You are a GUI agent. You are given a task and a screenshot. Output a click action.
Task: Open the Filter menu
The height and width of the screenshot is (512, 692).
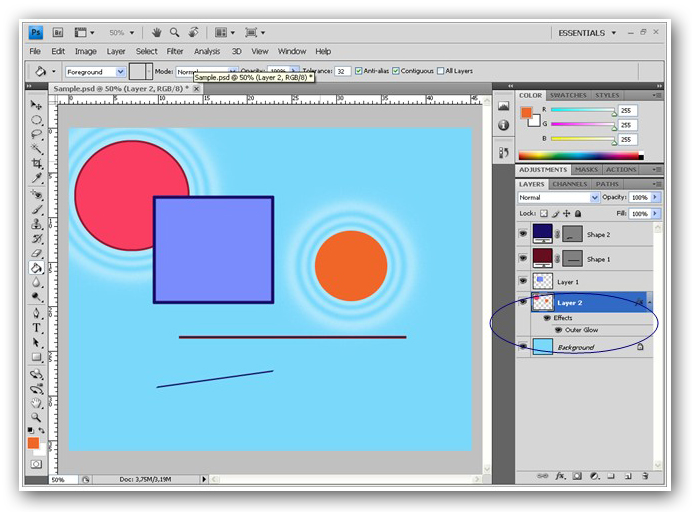175,51
